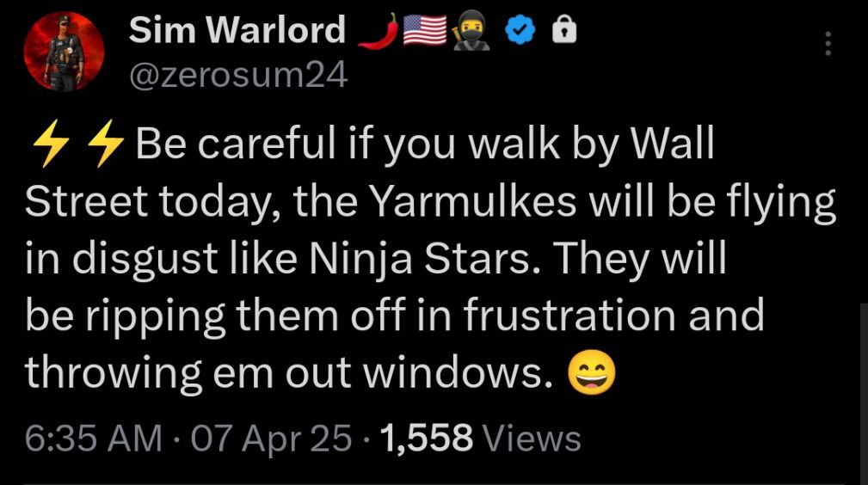Click the second lightning bolt emoji
The image size is (868, 485).
[107, 143]
